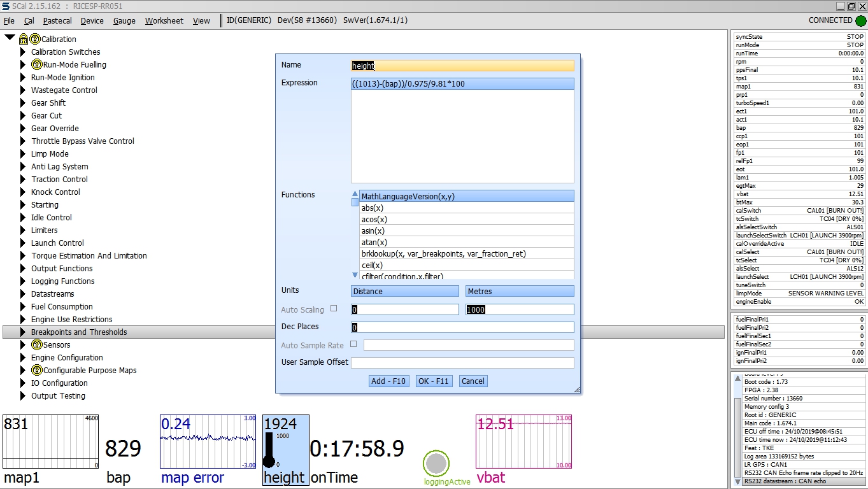Screen dimensions: 868x489
Task: Open the Cal menu
Action: (29, 20)
